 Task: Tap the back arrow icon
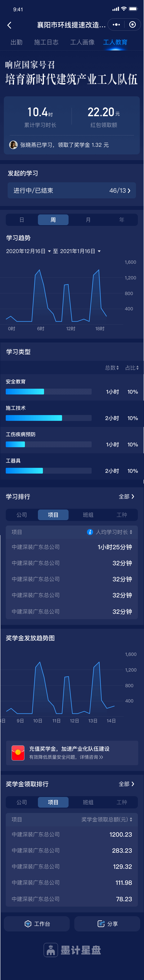click(x=9, y=25)
